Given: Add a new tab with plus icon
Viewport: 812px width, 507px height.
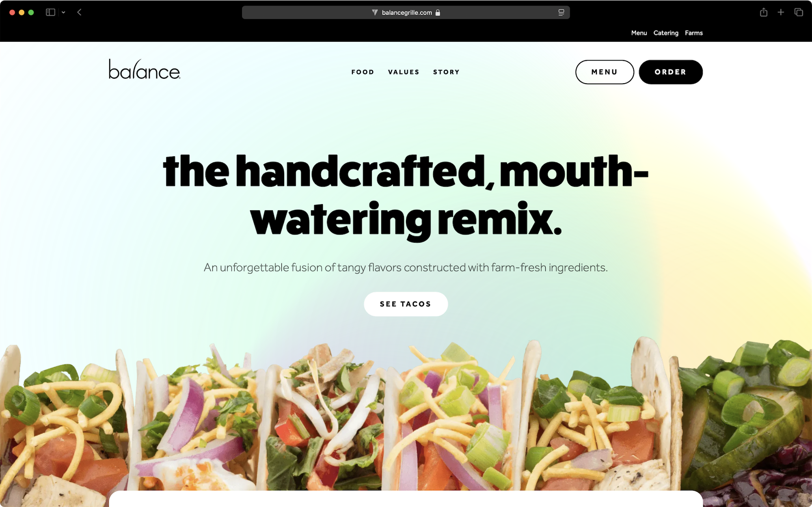Looking at the screenshot, I should 781,12.
